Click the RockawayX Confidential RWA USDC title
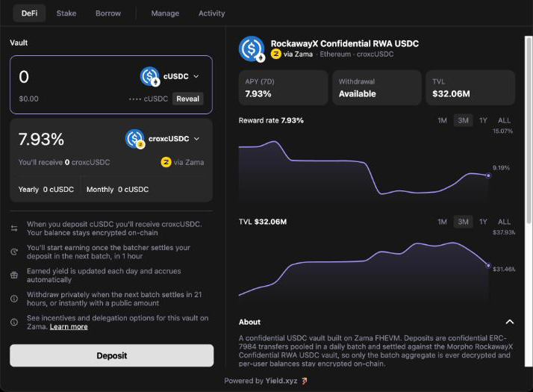The width and height of the screenshot is (533, 392). tap(345, 43)
